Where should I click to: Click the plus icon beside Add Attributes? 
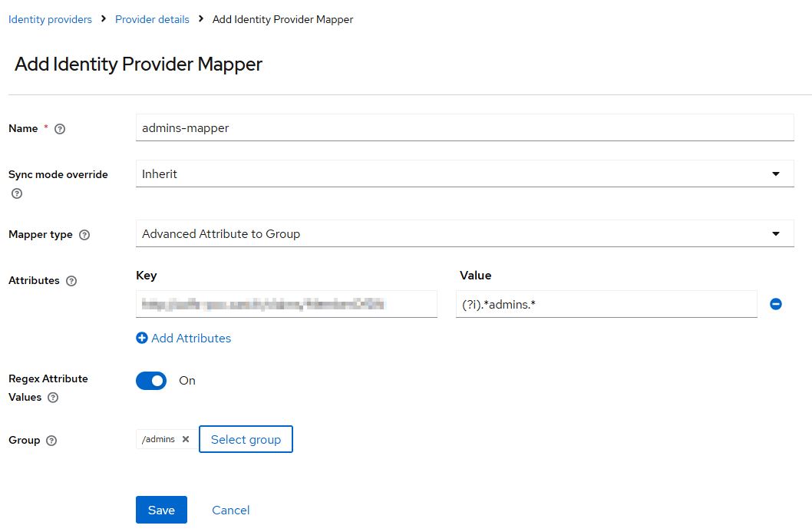(141, 338)
